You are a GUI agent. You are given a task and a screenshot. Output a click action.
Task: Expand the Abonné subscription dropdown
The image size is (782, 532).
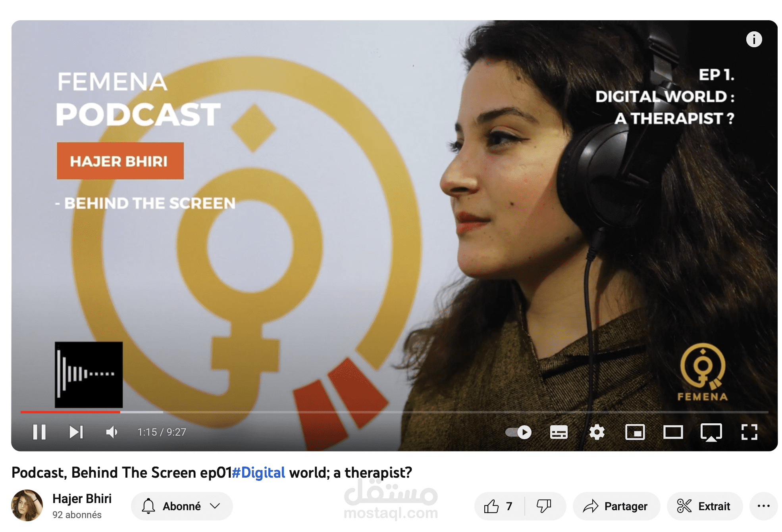point(182,506)
